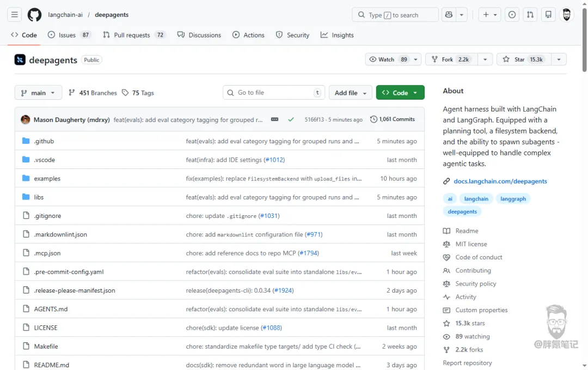The width and height of the screenshot is (588, 370).
Task: Click the page vertical scrollbar thumb
Action: click(x=585, y=40)
